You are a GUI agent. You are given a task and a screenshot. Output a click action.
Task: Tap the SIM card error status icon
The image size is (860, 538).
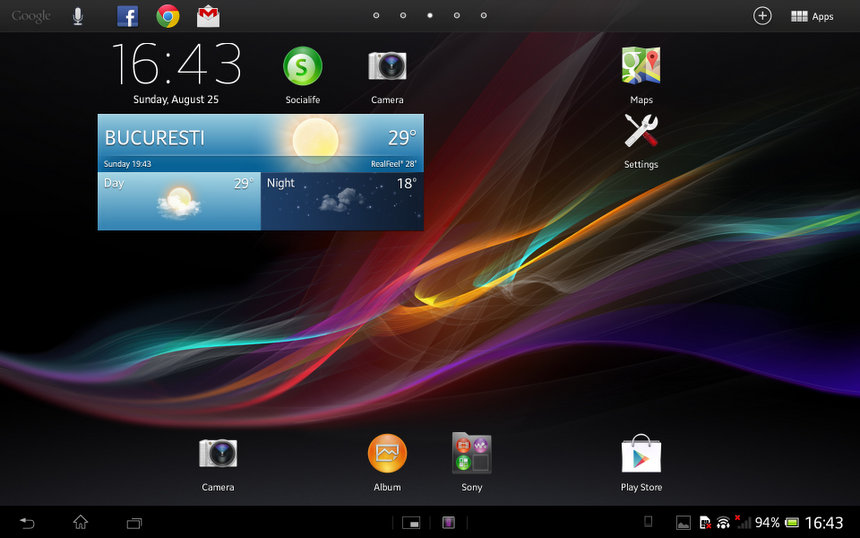click(x=705, y=523)
